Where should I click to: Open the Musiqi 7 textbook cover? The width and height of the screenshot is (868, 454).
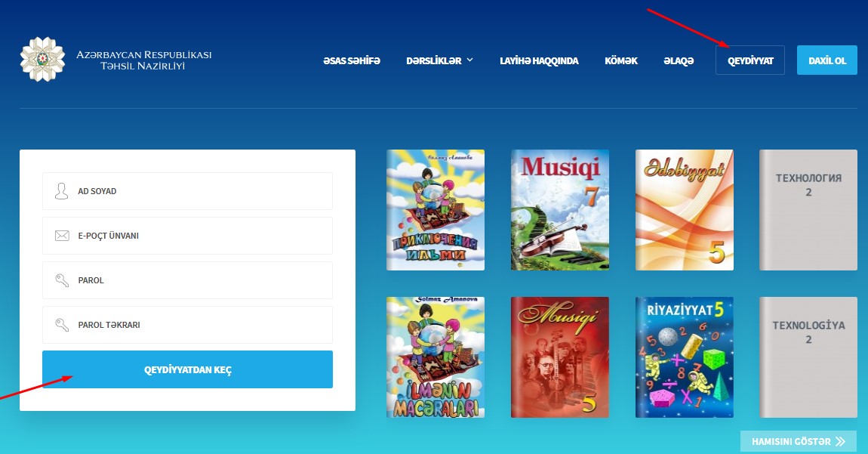point(559,209)
